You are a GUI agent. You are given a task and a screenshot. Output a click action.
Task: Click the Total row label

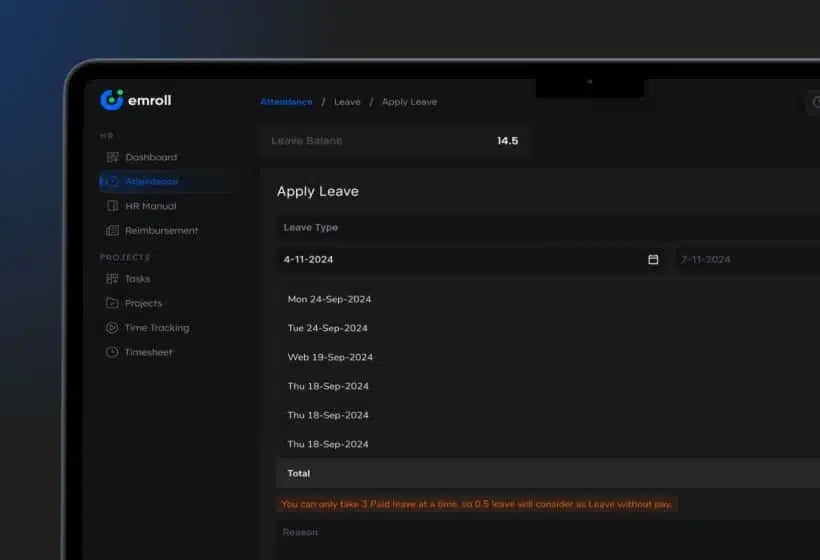299,473
